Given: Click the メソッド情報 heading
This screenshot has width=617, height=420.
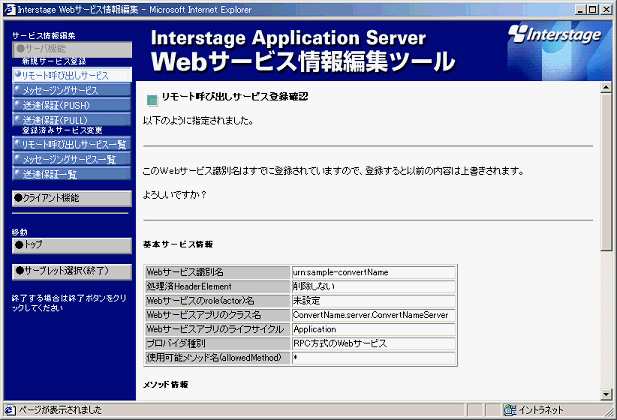Looking at the screenshot, I should (x=165, y=385).
